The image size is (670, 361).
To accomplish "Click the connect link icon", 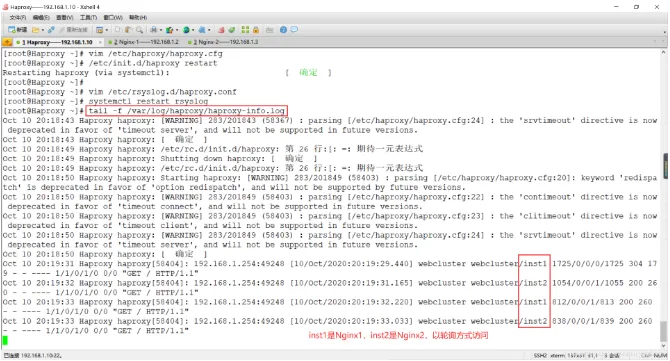I will [x=51, y=29].
